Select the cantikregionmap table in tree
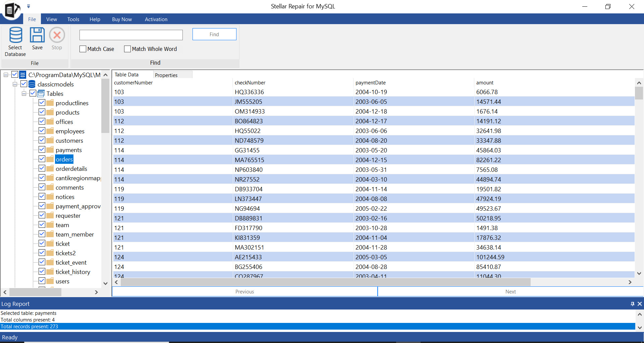Image resolution: width=644 pixels, height=343 pixels. [78, 178]
